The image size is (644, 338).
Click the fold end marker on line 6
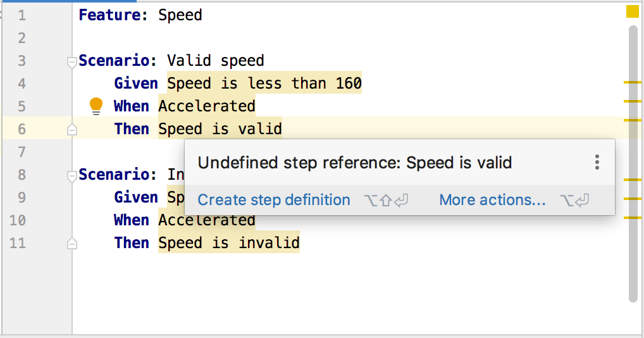pyautogui.click(x=72, y=129)
